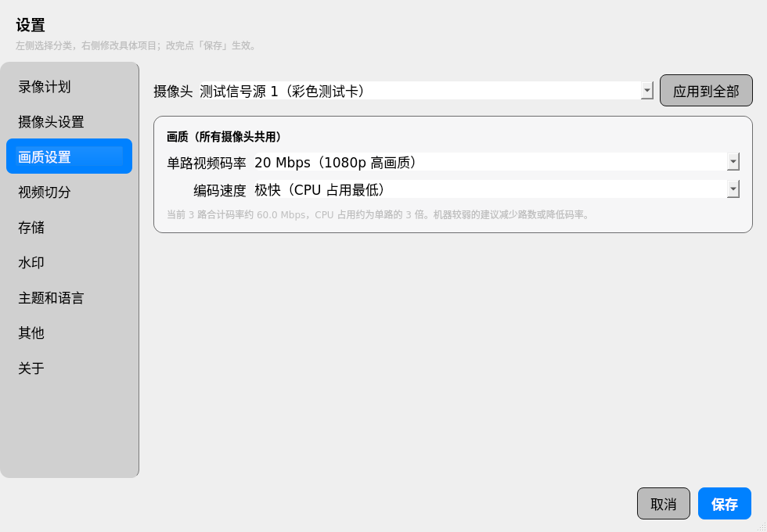Click the 单路视频码率 label
The height and width of the screenshot is (532, 767).
pos(207,163)
